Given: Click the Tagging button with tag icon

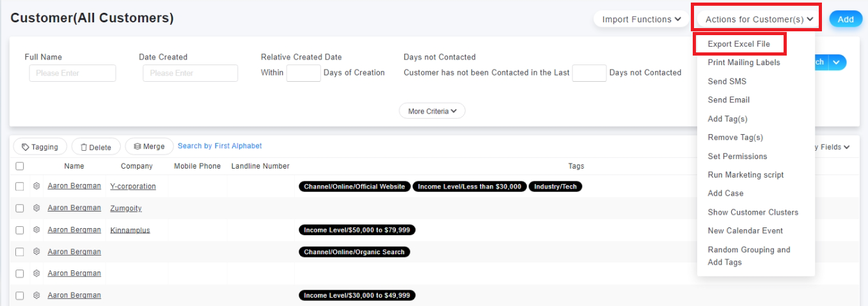Looking at the screenshot, I should [40, 147].
